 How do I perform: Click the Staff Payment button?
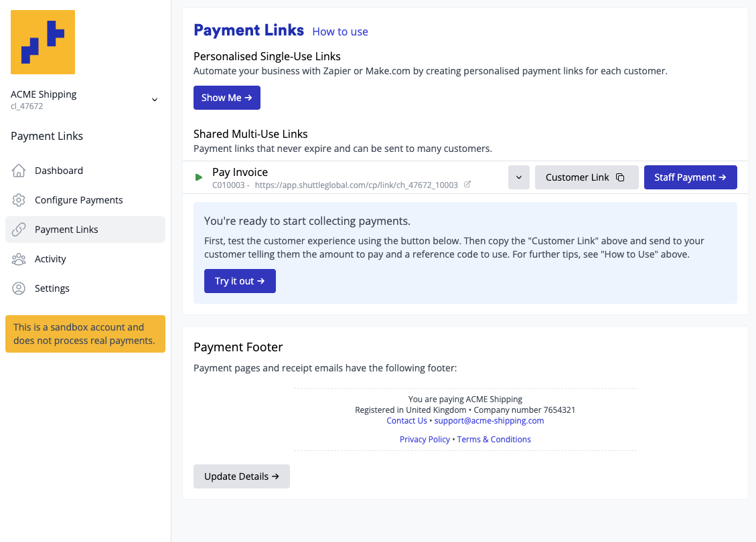tap(690, 177)
